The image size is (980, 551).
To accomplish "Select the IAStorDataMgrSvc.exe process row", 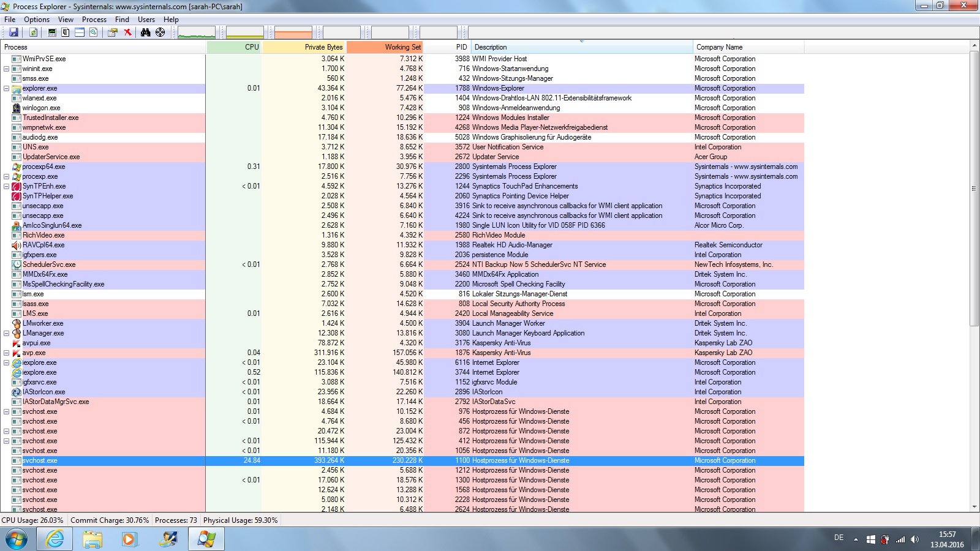I will pos(402,402).
